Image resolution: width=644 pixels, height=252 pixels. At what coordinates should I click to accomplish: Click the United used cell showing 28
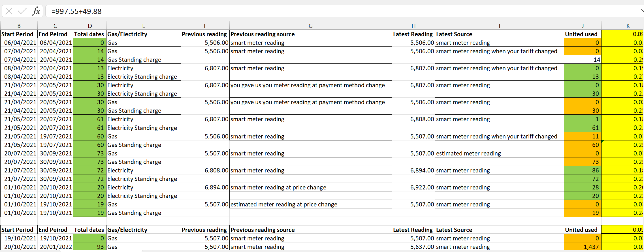pyautogui.click(x=583, y=187)
